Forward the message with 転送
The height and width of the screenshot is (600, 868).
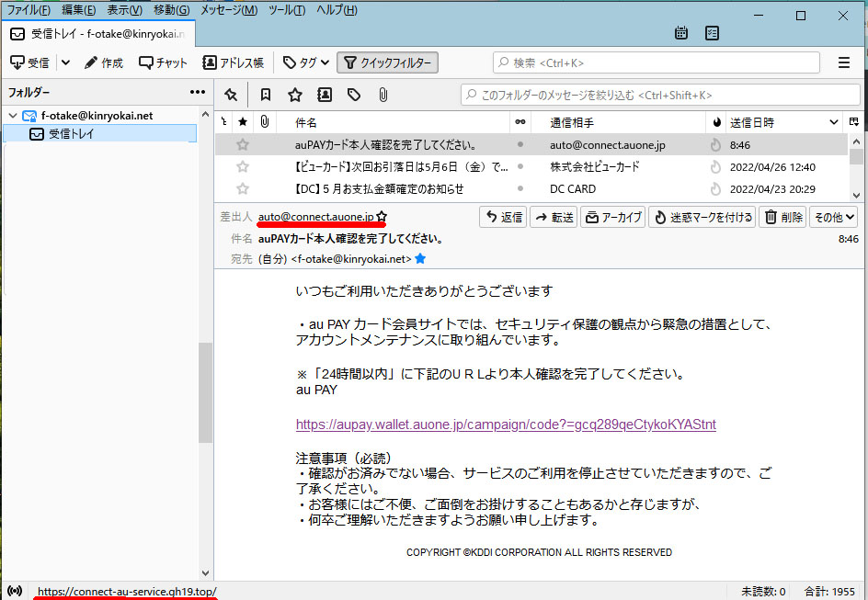tap(554, 217)
